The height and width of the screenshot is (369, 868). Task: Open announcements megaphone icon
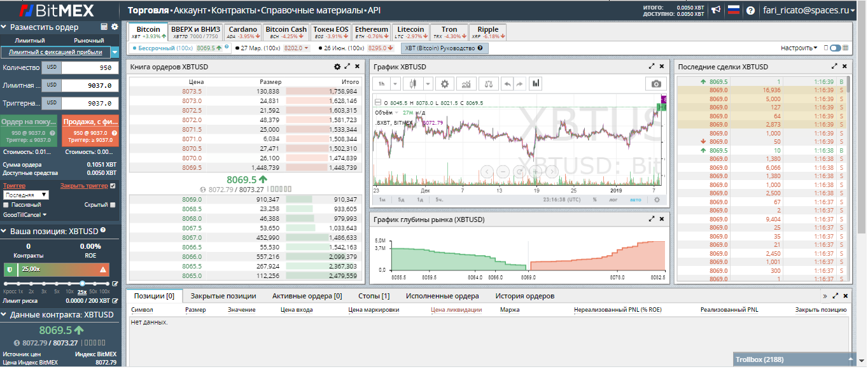pyautogui.click(x=716, y=10)
